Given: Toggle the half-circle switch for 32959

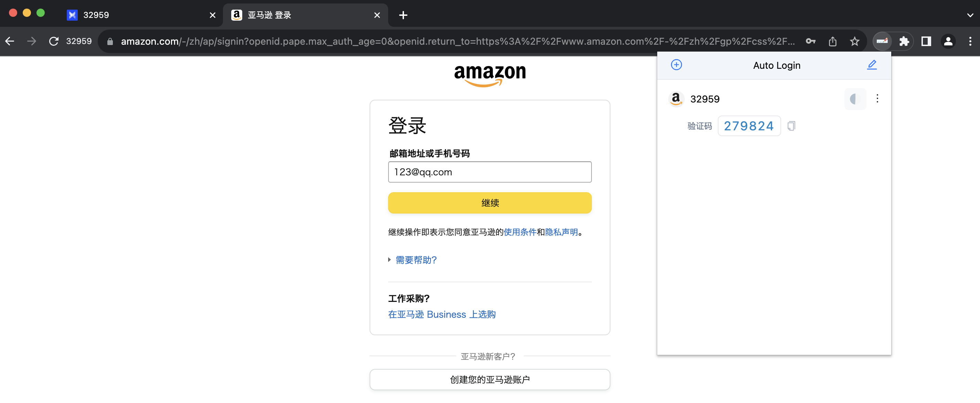Looking at the screenshot, I should point(855,99).
